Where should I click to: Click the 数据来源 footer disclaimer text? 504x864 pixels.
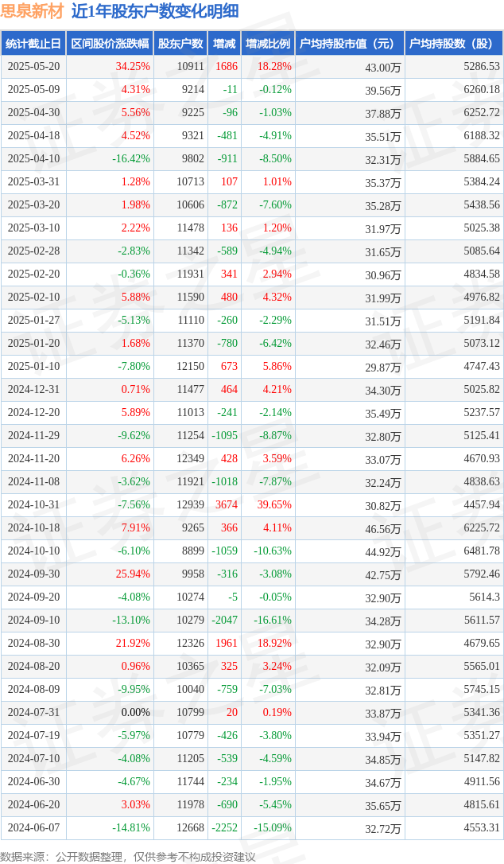[128, 857]
